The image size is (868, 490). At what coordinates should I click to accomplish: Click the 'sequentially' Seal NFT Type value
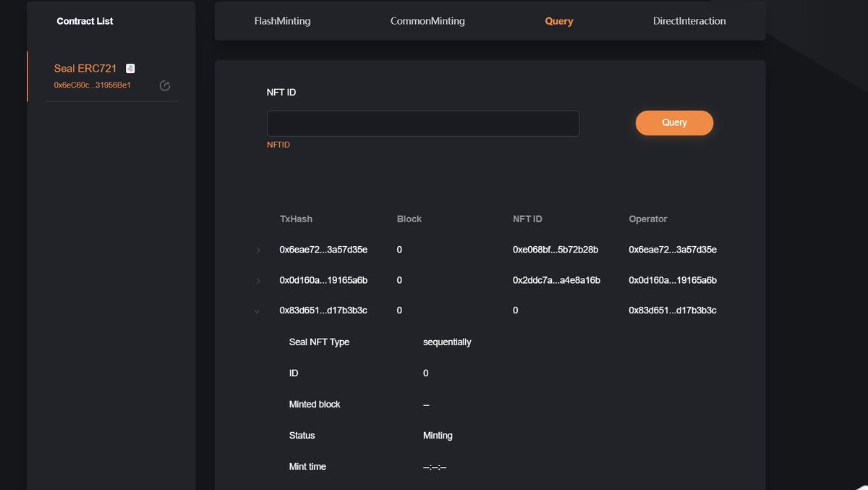pyautogui.click(x=447, y=342)
